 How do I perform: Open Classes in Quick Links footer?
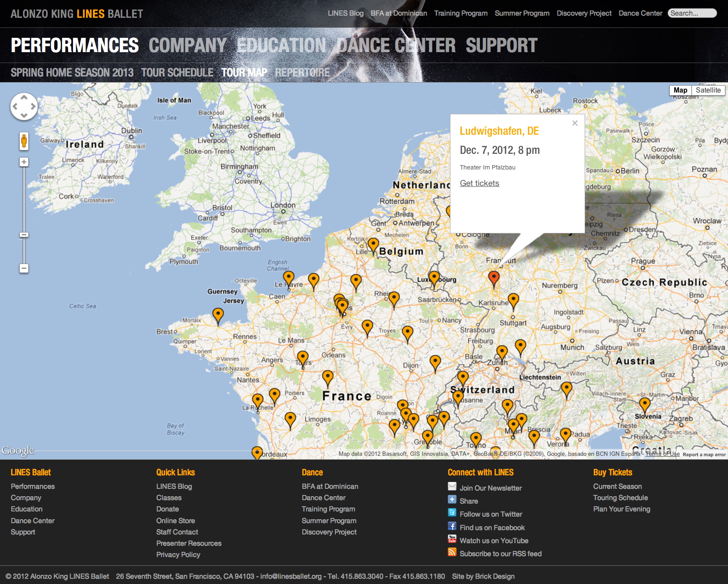pyautogui.click(x=169, y=498)
